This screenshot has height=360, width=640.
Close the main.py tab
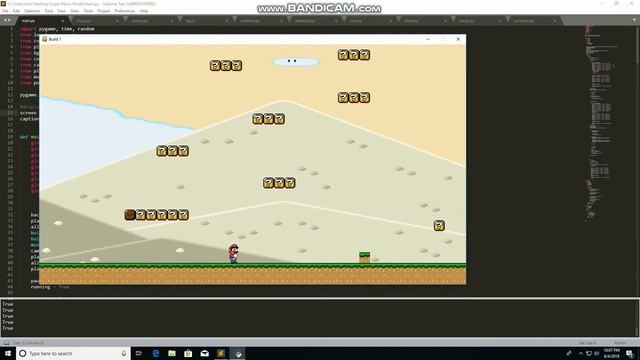[x=62, y=20]
